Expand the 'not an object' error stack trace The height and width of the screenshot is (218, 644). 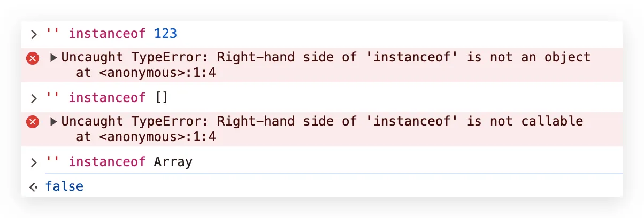click(53, 58)
